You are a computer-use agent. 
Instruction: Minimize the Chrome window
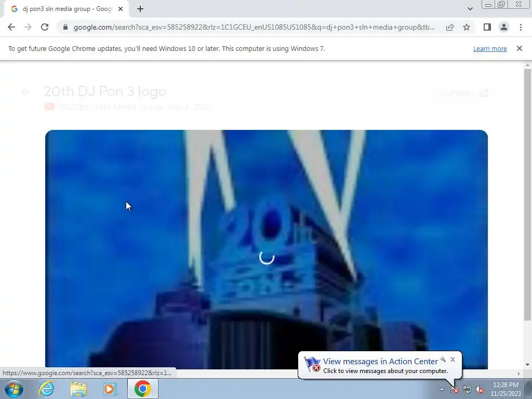tap(488, 5)
